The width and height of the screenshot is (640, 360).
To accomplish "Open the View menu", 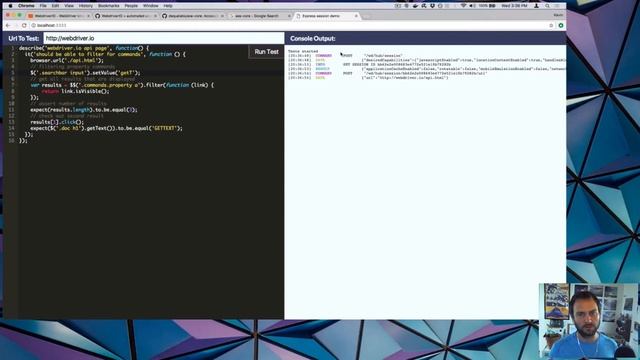I will tap(69, 6).
